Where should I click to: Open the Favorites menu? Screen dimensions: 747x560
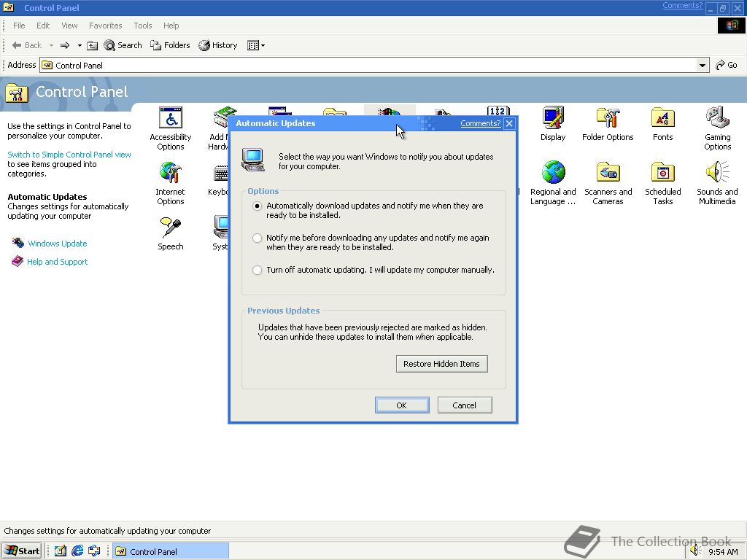[x=105, y=26]
